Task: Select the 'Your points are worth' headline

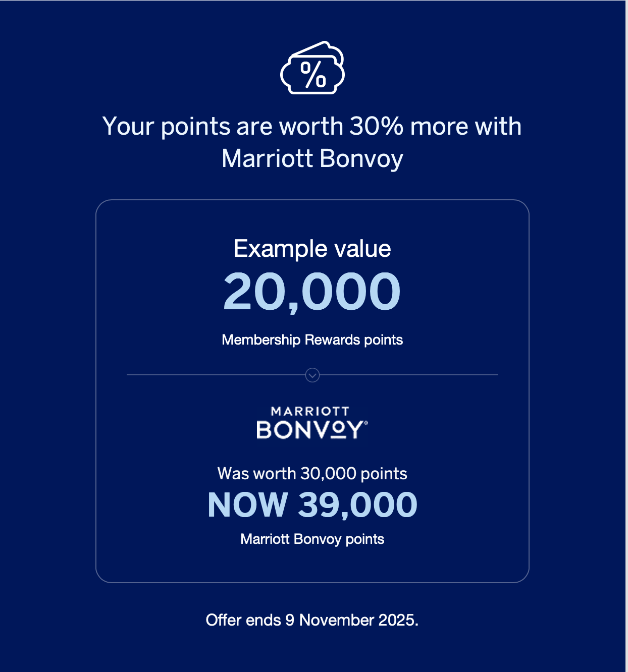Action: point(312,142)
